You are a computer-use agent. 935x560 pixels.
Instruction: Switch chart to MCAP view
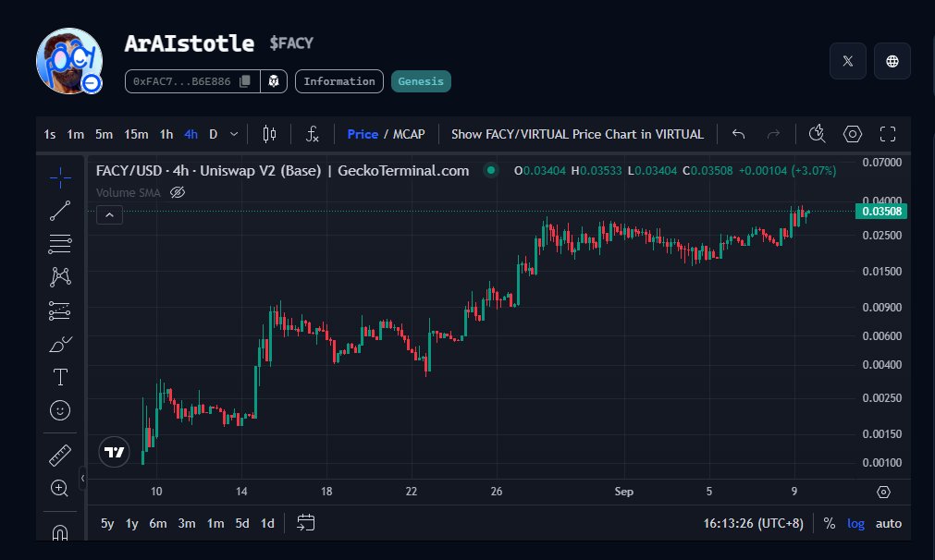(x=409, y=134)
